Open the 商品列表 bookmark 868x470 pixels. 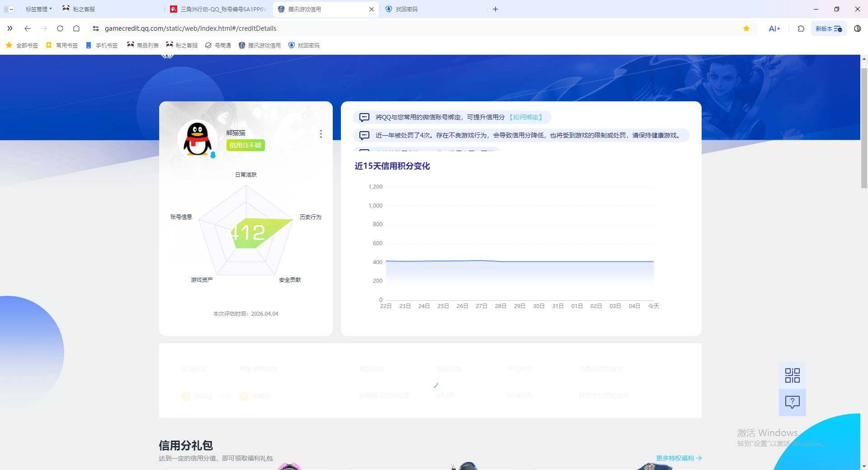point(143,45)
